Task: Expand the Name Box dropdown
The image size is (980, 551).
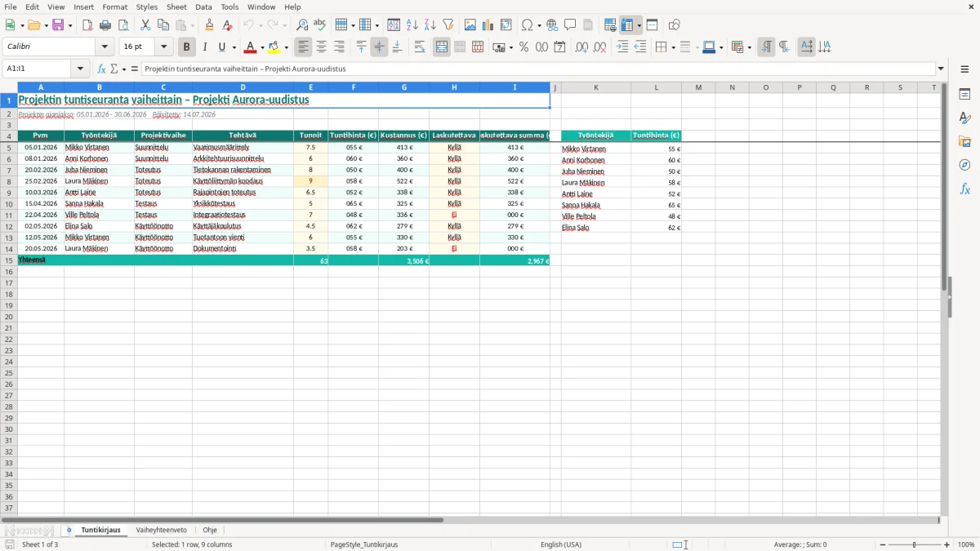Action: tap(80, 69)
